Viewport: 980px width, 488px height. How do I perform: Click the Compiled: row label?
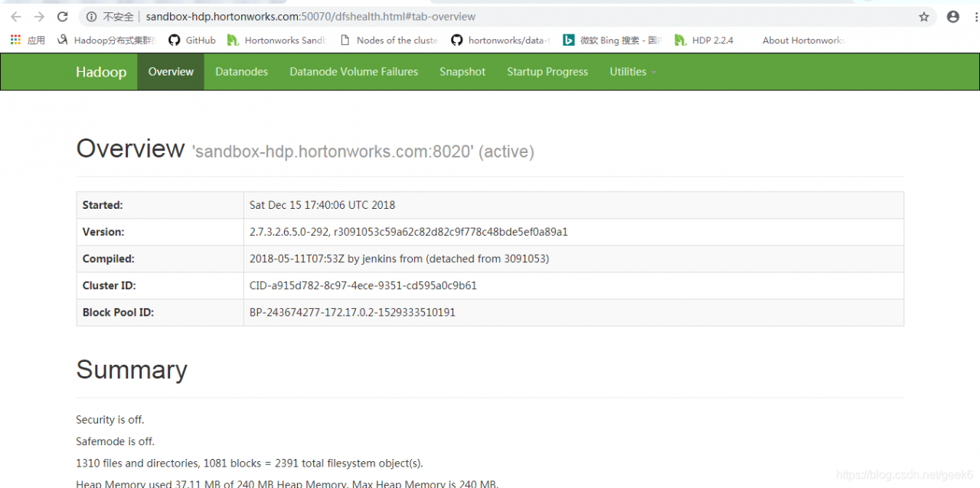point(109,259)
